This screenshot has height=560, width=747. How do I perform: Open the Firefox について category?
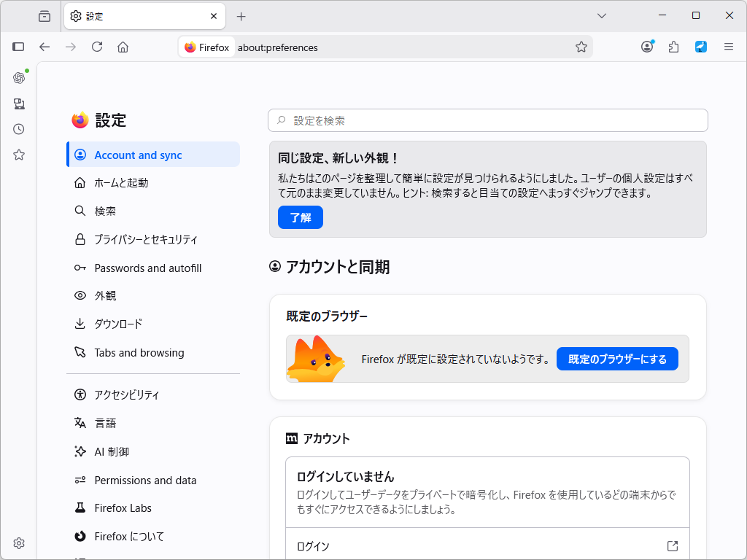[x=153, y=536]
